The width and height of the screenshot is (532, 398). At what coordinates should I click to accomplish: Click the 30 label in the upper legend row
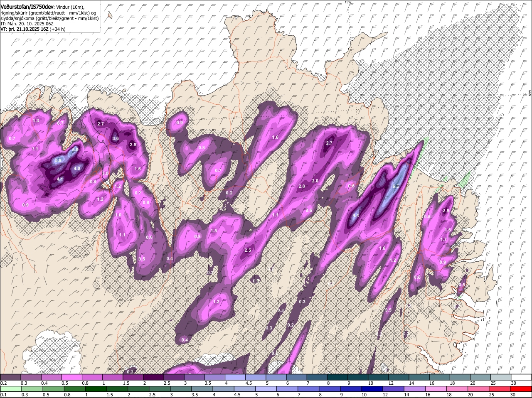pos(513,383)
